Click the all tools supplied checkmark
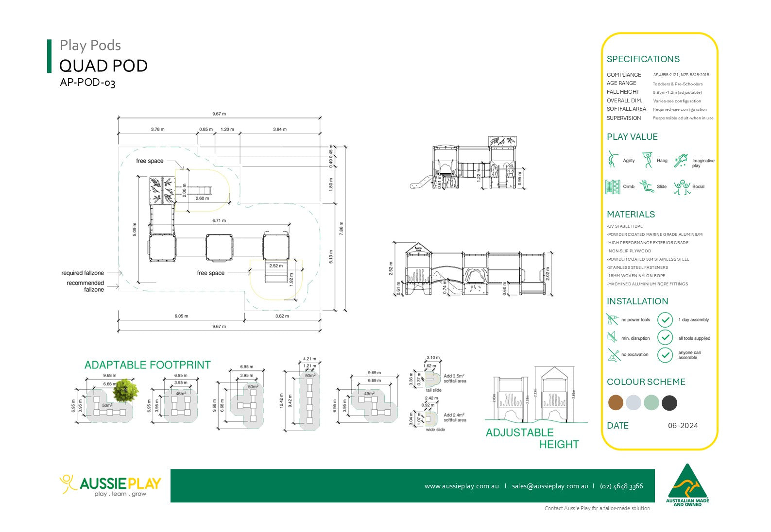The height and width of the screenshot is (532, 771). point(665,337)
